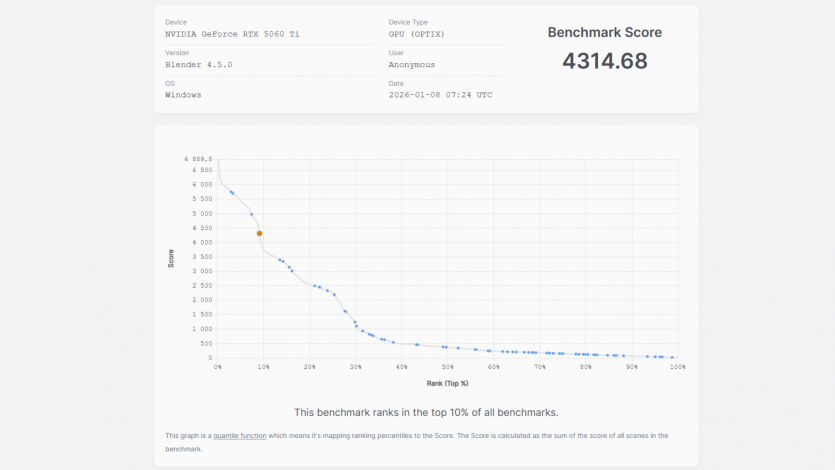Click the Anonymous user value
Screen dimensions: 835x470
[411, 65]
